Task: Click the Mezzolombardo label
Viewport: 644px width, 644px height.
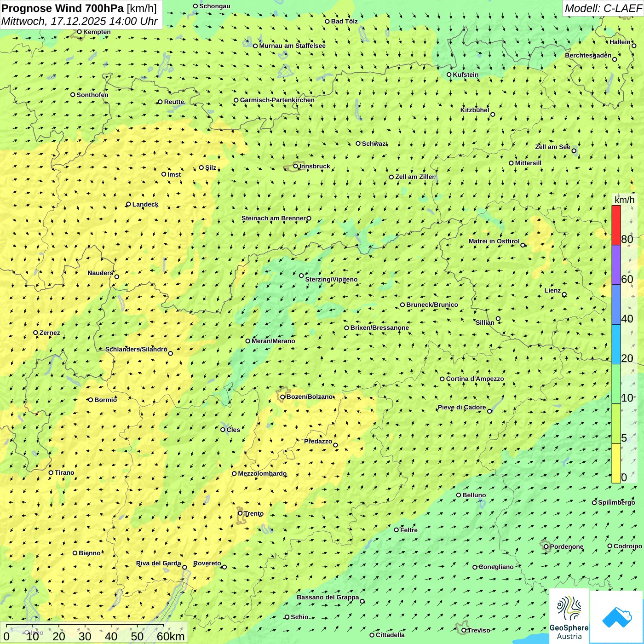Action: click(262, 473)
